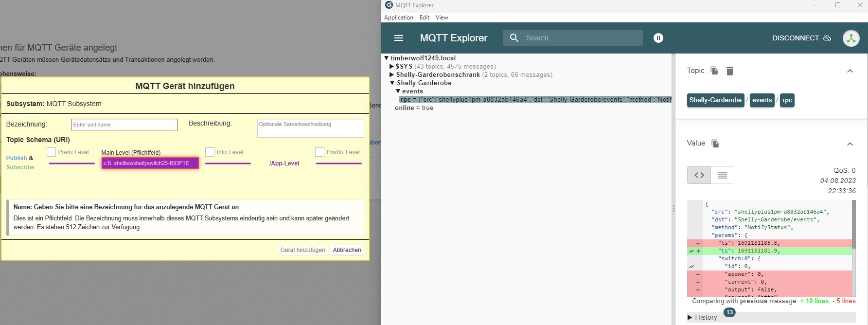Collapse the Shelly-Garderobe node

pos(392,83)
